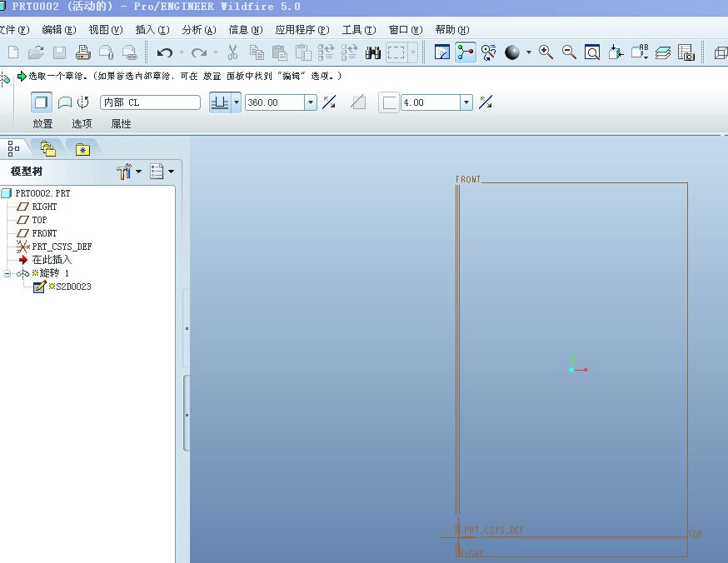Click the 在此插入 marker
Viewport: 728px width, 563px height.
point(46,260)
